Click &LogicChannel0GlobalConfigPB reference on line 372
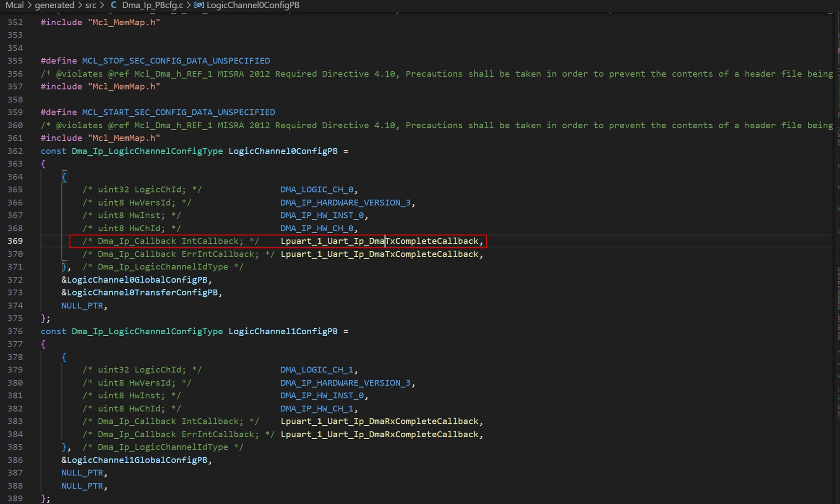840x504 pixels. 136,280
